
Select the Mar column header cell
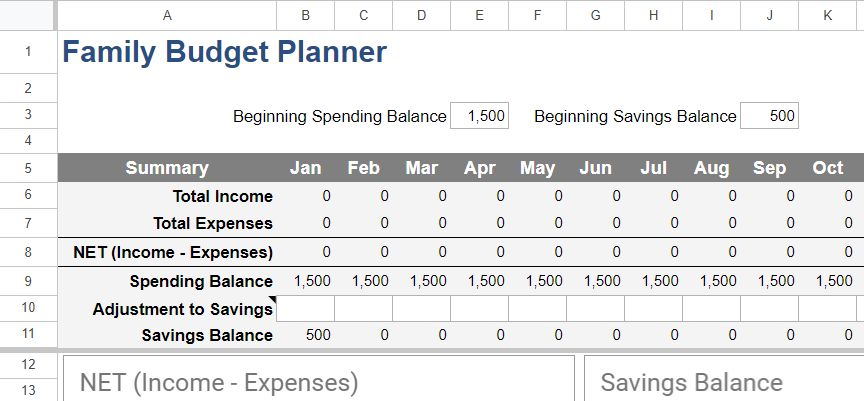(x=422, y=168)
